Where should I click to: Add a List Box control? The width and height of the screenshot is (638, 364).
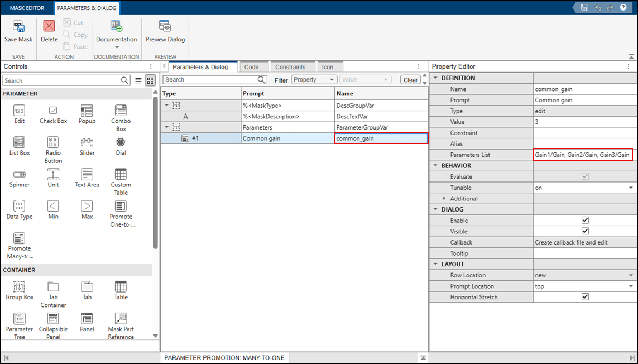[19, 146]
